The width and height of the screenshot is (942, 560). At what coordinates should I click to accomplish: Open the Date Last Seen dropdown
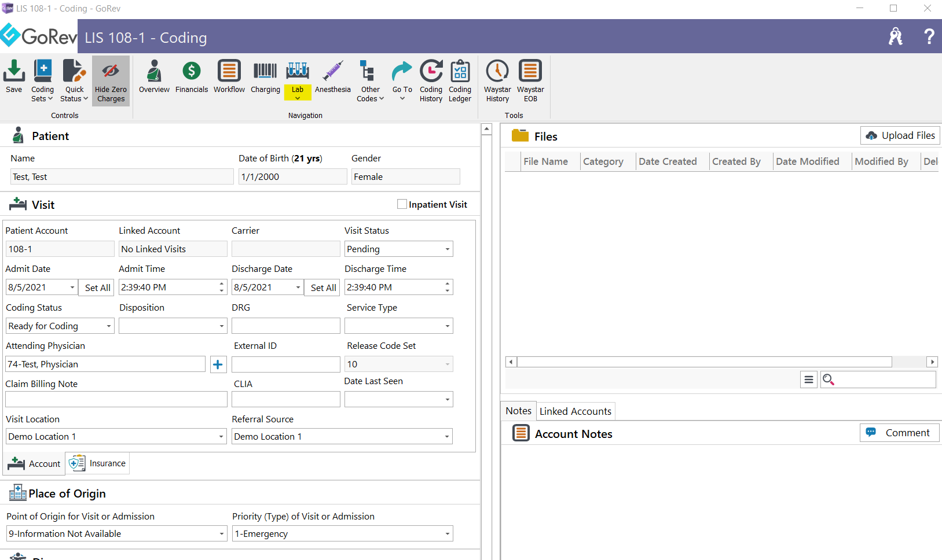coord(448,400)
